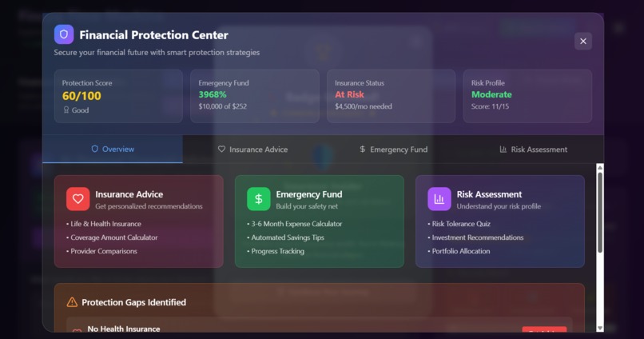644x339 pixels.
Task: Switch to the Overview tab
Action: click(x=113, y=150)
